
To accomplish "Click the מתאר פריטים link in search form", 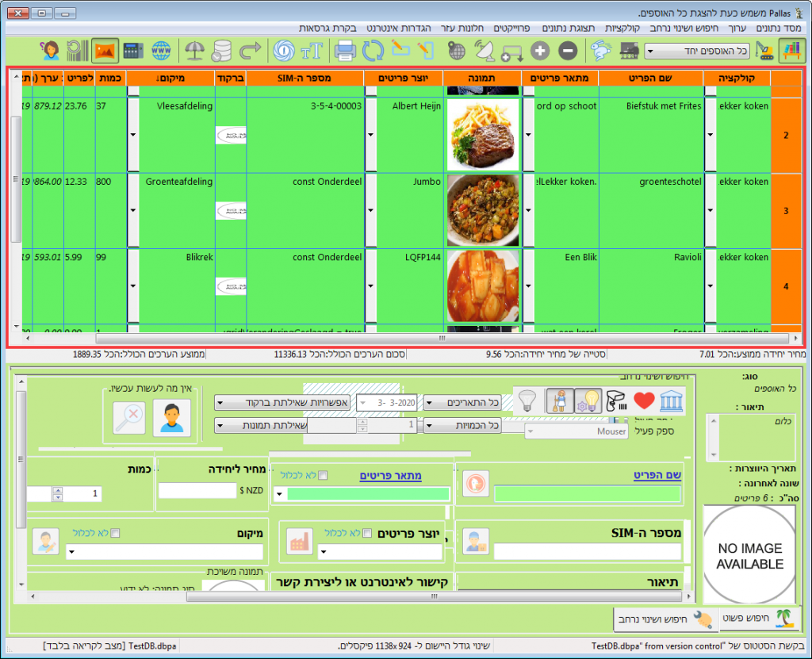I will coord(390,476).
